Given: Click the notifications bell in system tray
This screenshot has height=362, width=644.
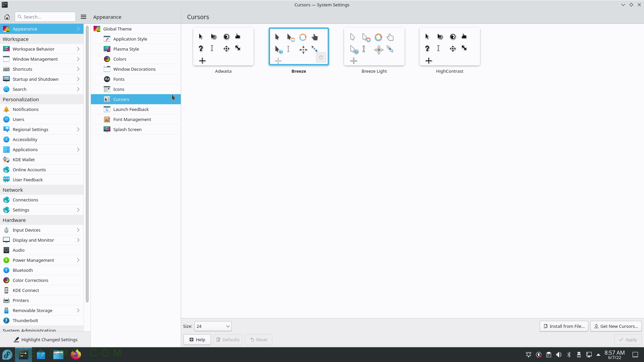Looking at the screenshot, I should 529,355.
